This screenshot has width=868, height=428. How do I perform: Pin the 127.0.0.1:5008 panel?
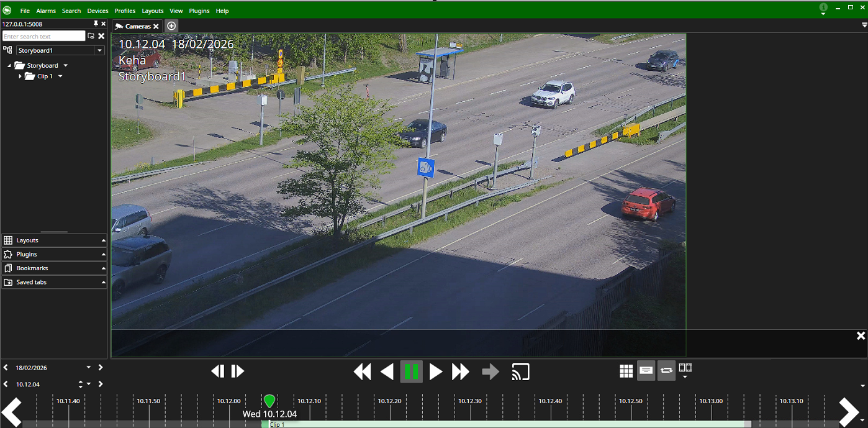coord(96,24)
